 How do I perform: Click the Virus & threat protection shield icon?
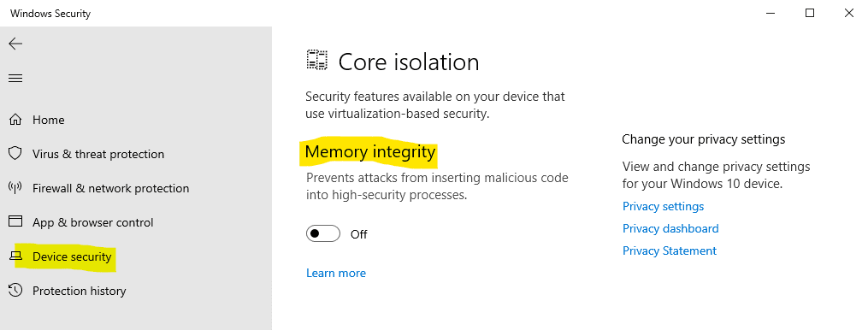(x=15, y=153)
